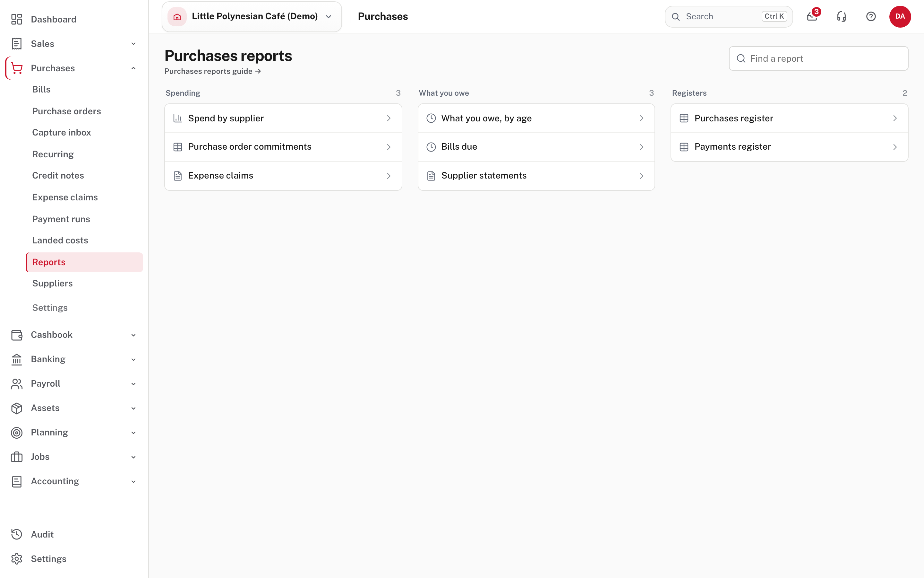Image resolution: width=924 pixels, height=578 pixels.
Task: Click the headset support icon
Action: pyautogui.click(x=842, y=16)
